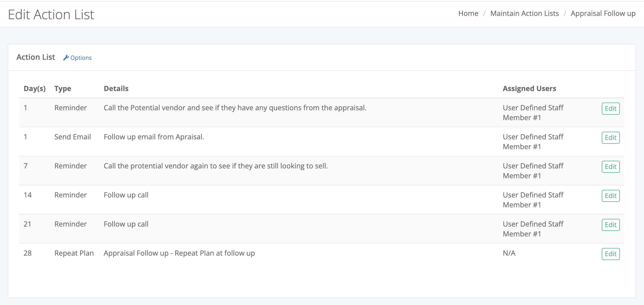Select 'Reminder' type in day 21 row
This screenshot has height=305, width=644.
(x=70, y=224)
